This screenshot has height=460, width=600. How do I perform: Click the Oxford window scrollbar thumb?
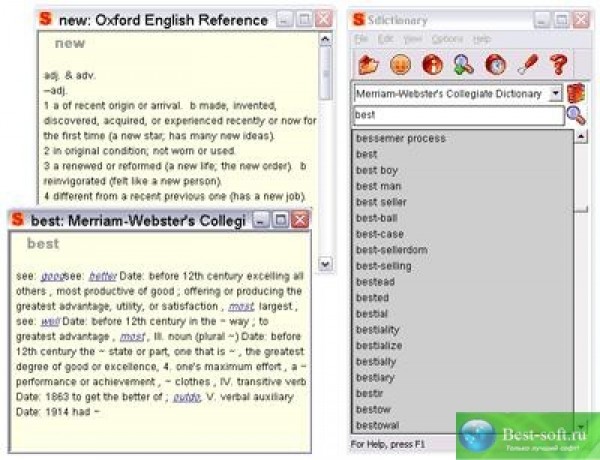click(x=326, y=73)
